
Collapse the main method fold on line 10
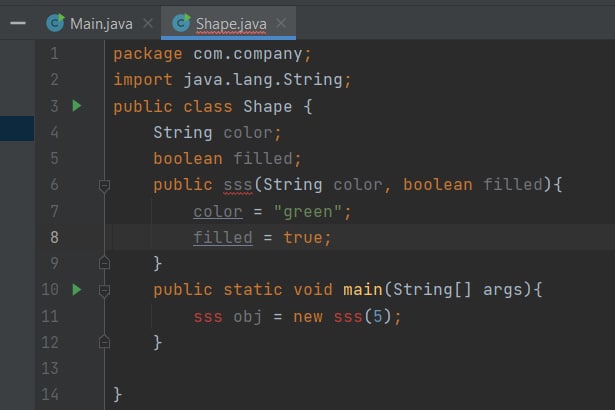[x=104, y=291]
